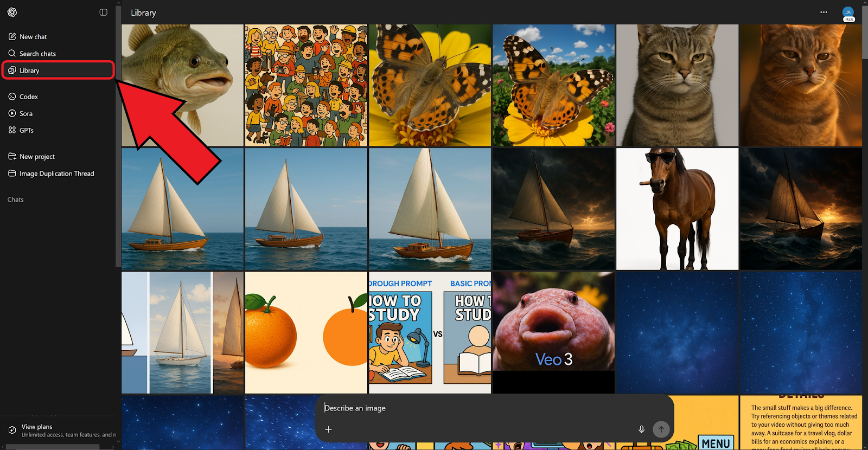Open the close-up butterfly on yellow flower thumbnail

click(x=430, y=85)
